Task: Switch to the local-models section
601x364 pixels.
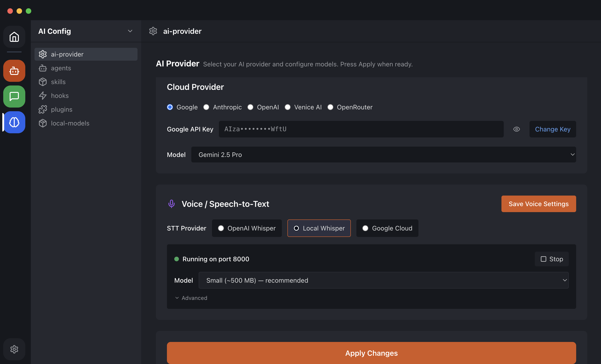Action: pyautogui.click(x=70, y=123)
